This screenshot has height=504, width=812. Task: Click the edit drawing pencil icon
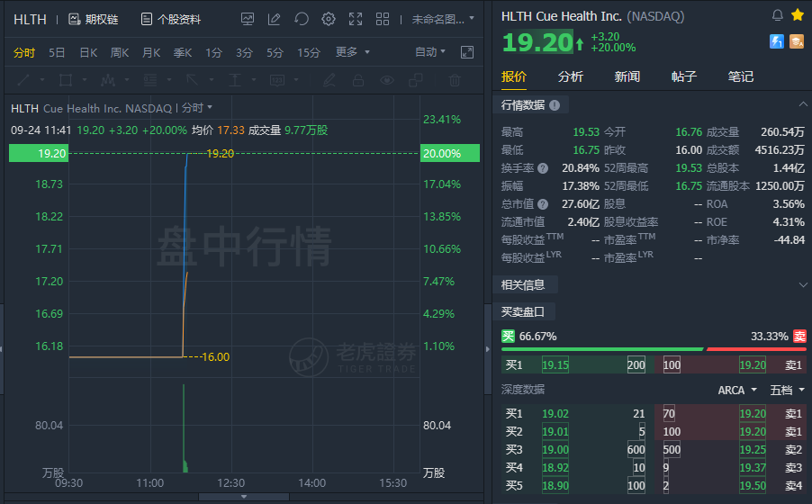(274, 19)
